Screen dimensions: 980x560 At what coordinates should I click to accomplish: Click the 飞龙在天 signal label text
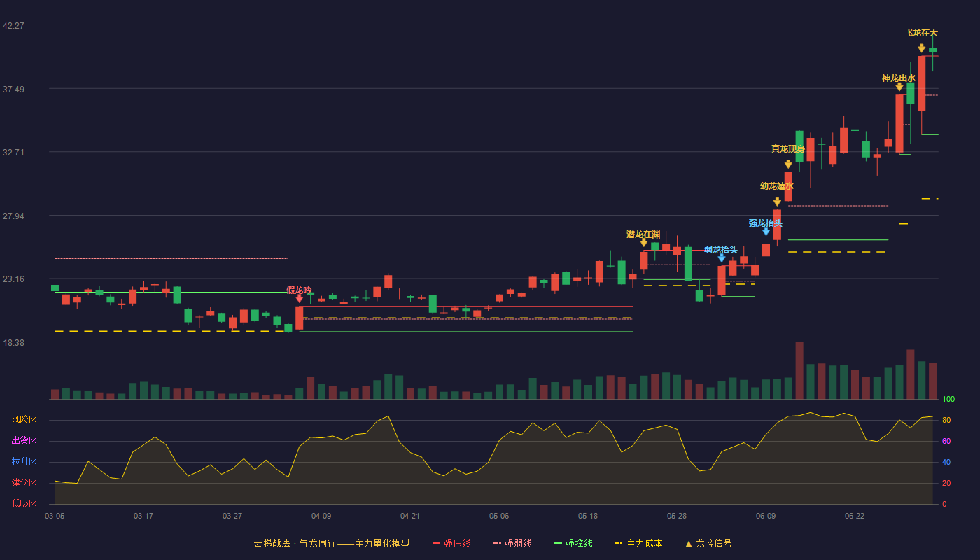click(921, 33)
